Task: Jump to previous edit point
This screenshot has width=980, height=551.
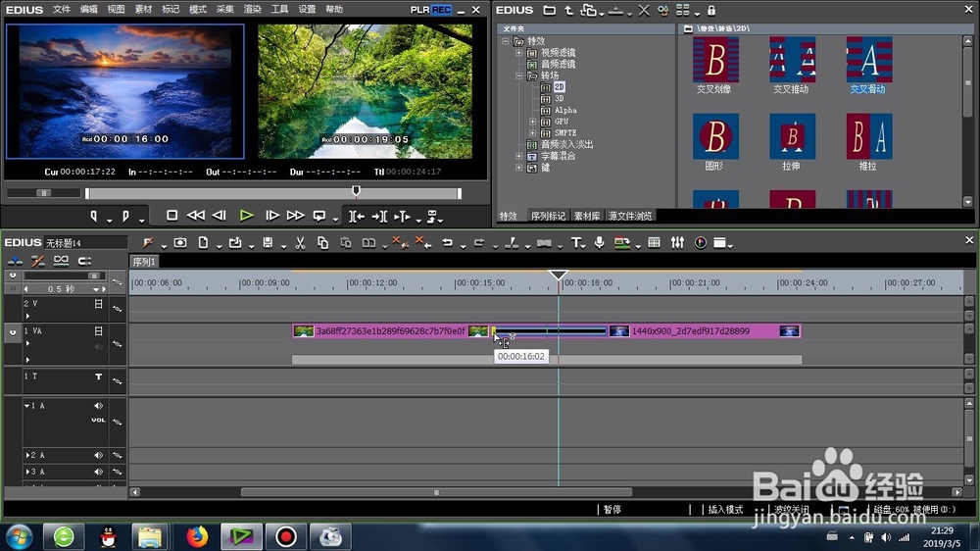Action: [x=357, y=217]
